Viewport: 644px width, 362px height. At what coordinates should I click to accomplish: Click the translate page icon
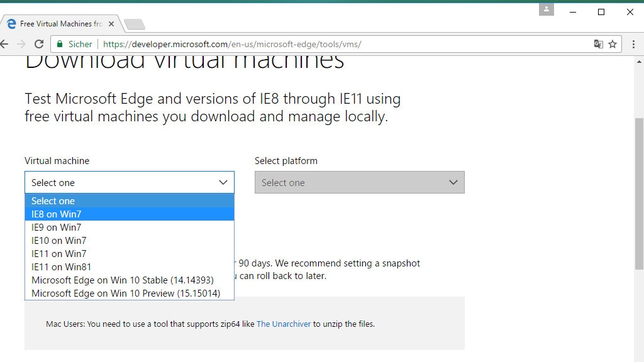[x=598, y=44]
